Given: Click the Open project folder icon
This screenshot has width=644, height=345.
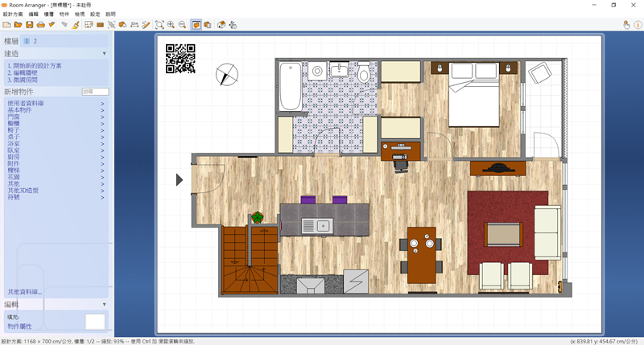Looking at the screenshot, I should click(x=18, y=25).
